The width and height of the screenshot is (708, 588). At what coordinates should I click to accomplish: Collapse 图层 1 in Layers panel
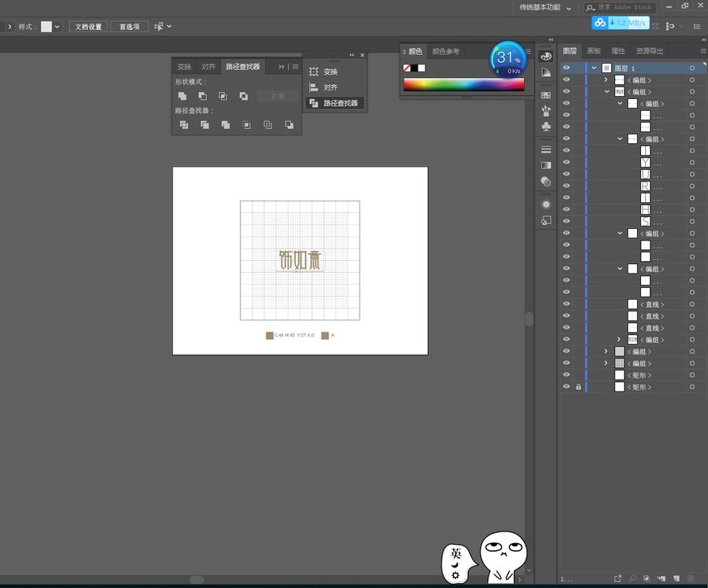tap(594, 68)
